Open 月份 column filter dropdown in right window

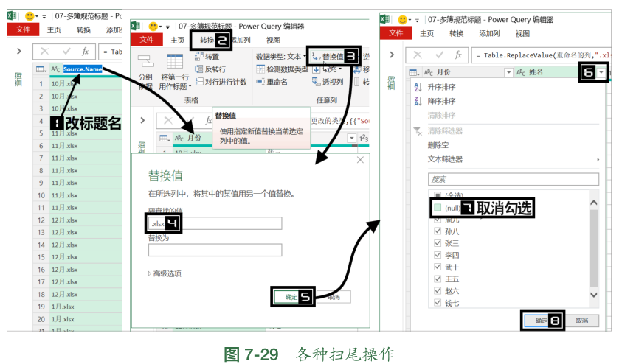tap(508, 72)
